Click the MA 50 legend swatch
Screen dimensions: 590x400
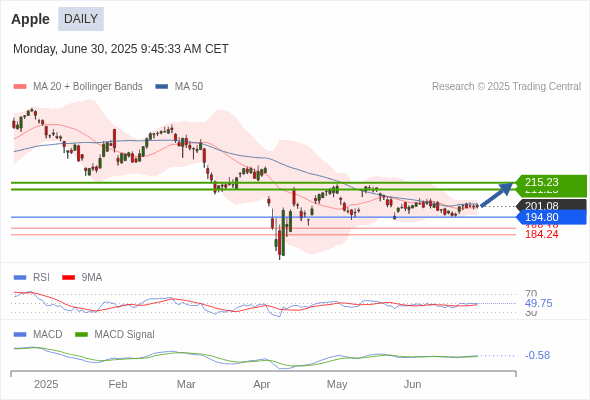[x=162, y=87]
